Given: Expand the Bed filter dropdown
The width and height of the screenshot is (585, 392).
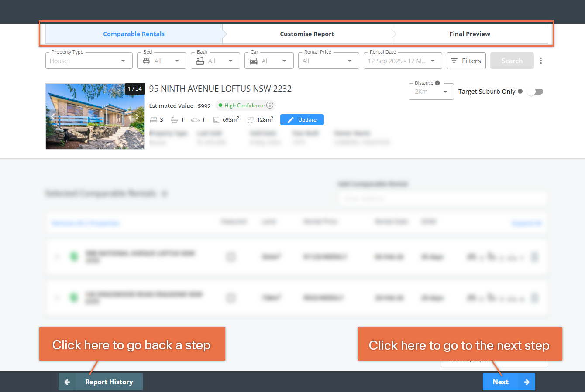Looking at the screenshot, I should [x=162, y=61].
